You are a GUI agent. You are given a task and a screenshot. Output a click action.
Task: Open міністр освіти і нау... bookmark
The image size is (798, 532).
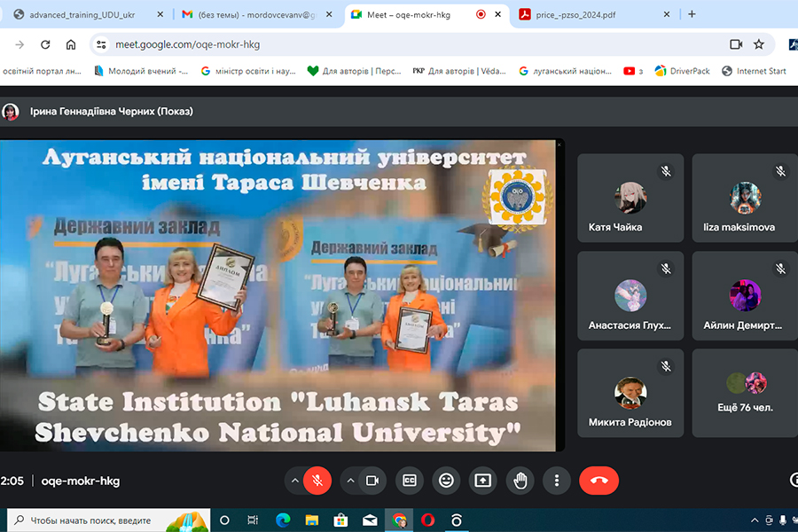248,71
